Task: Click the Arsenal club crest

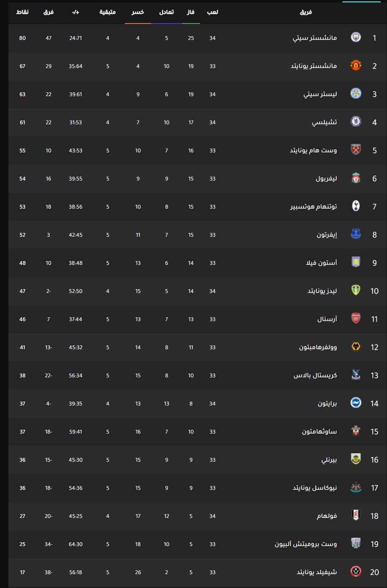Action: coord(356,319)
